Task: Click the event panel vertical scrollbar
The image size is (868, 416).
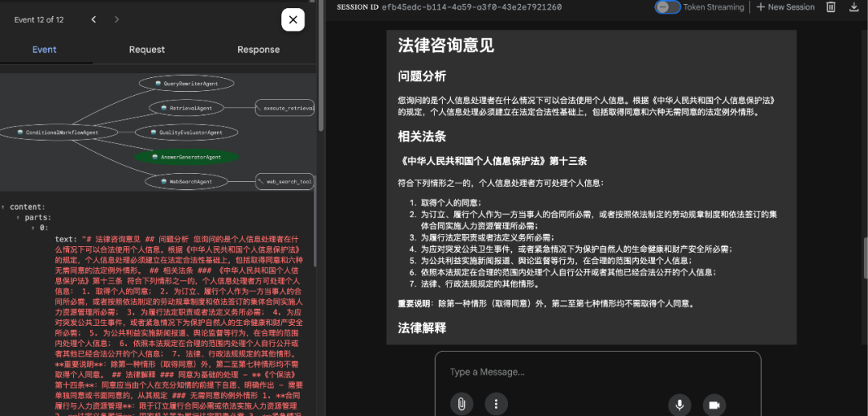Action: (321, 67)
